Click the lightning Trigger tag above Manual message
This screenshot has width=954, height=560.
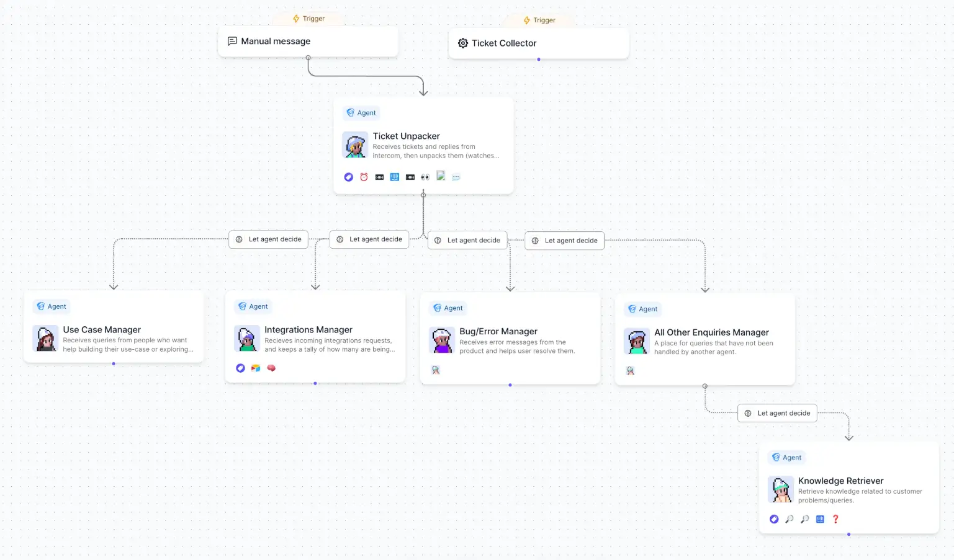click(308, 19)
